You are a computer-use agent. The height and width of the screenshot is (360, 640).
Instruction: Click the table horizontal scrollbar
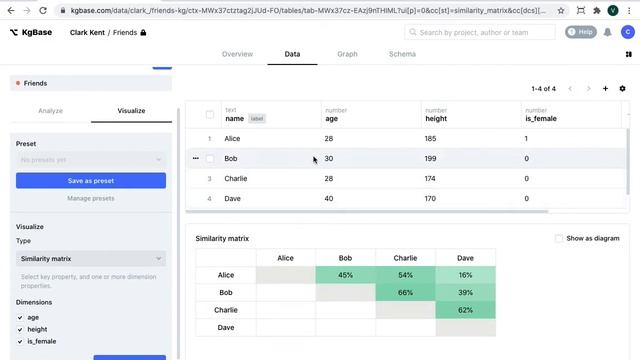coord(367,211)
